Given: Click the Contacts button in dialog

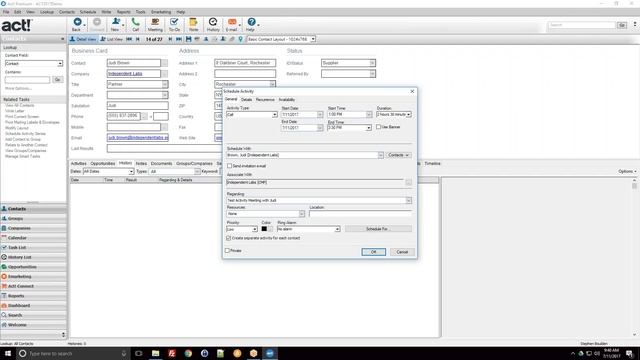Looking at the screenshot, I should click(x=398, y=155).
